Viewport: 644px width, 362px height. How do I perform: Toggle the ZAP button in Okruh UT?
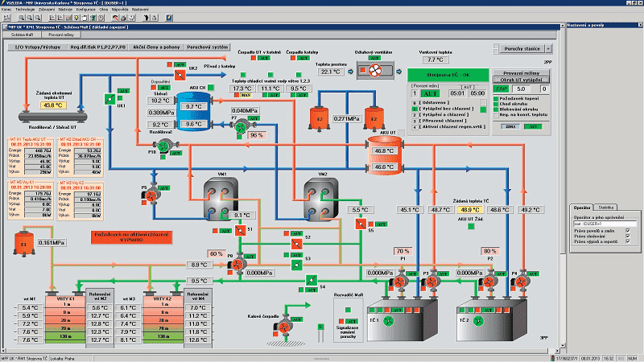(x=501, y=88)
